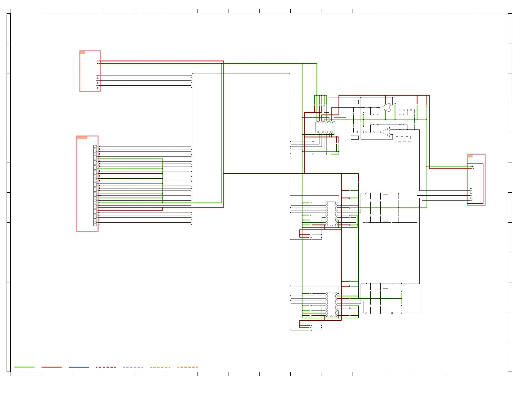Select the orange dashed legend swatch
This screenshot has width=532, height=395.
[187, 367]
